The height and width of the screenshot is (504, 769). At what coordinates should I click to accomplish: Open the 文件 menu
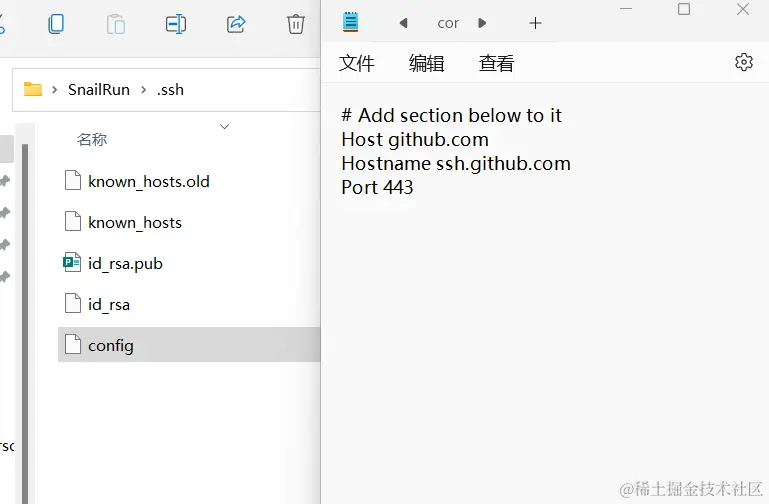click(x=357, y=63)
